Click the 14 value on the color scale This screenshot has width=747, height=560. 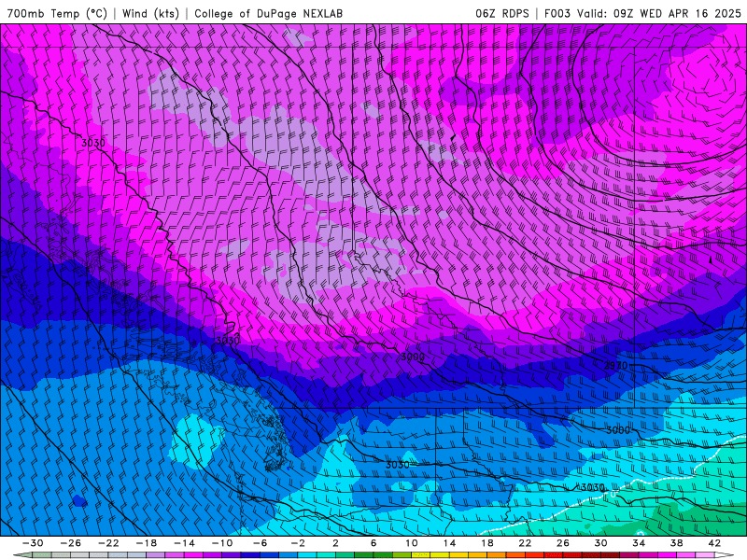pos(449,543)
